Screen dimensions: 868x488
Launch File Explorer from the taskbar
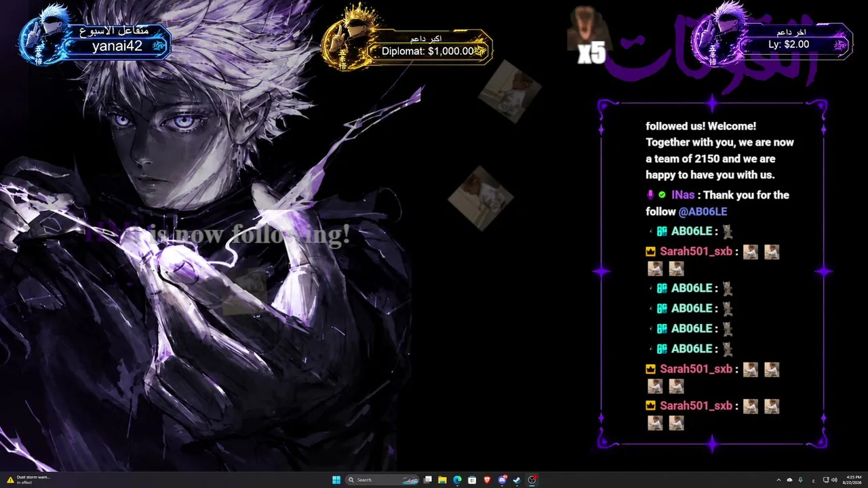click(442, 480)
